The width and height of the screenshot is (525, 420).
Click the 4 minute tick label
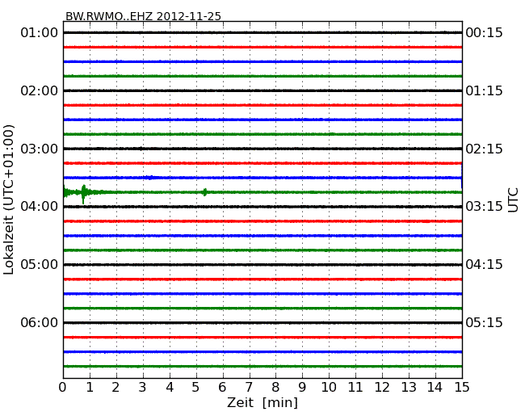(x=170, y=388)
